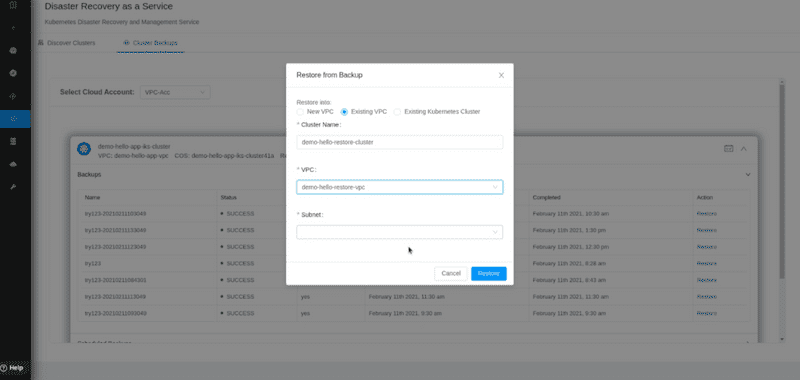The width and height of the screenshot is (800, 380).
Task: Collapse the Backups section chevron
Action: point(748,174)
